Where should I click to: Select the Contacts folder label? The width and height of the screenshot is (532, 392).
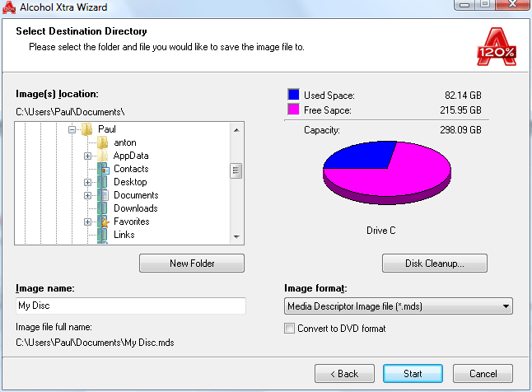click(x=131, y=169)
